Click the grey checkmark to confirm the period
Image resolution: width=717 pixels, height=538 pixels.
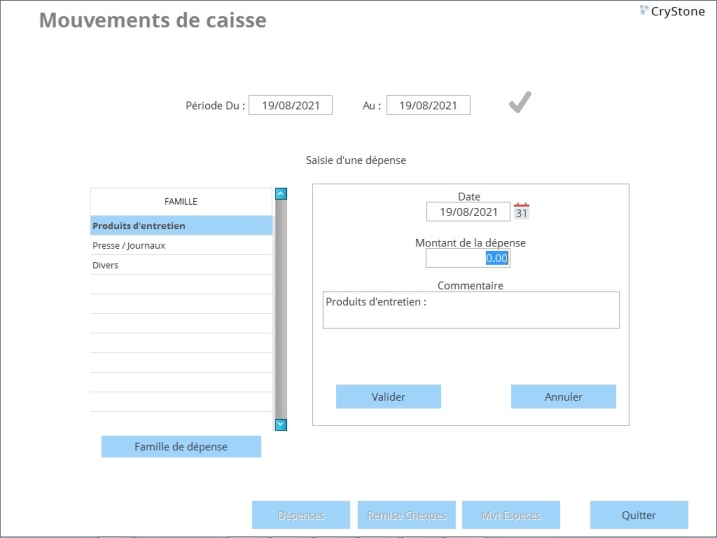(x=519, y=103)
